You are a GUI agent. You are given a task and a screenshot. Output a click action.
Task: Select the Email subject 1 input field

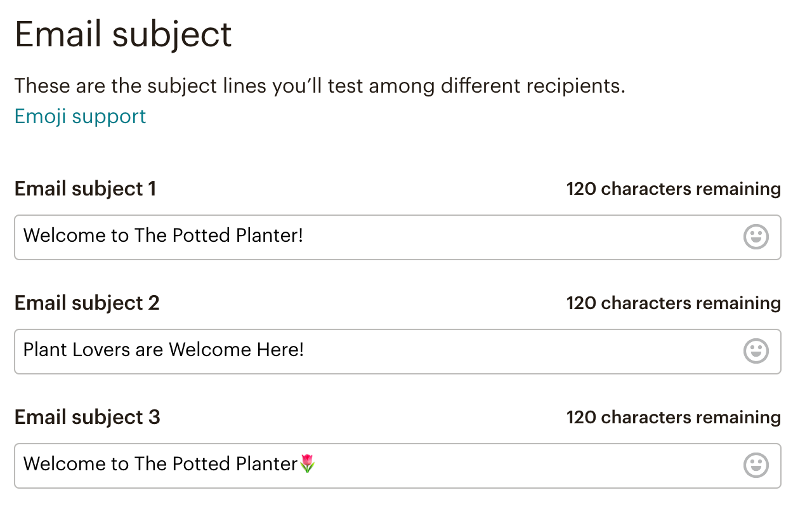pos(381,237)
